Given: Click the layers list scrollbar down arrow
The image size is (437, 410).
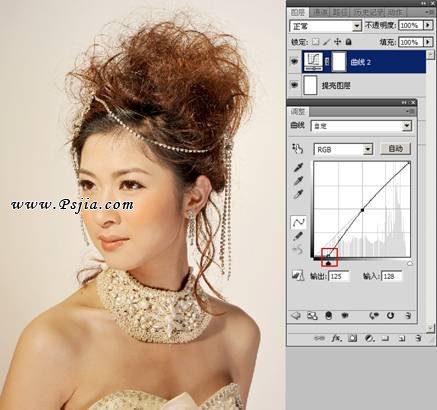Looking at the screenshot, I should pyautogui.click(x=431, y=328).
